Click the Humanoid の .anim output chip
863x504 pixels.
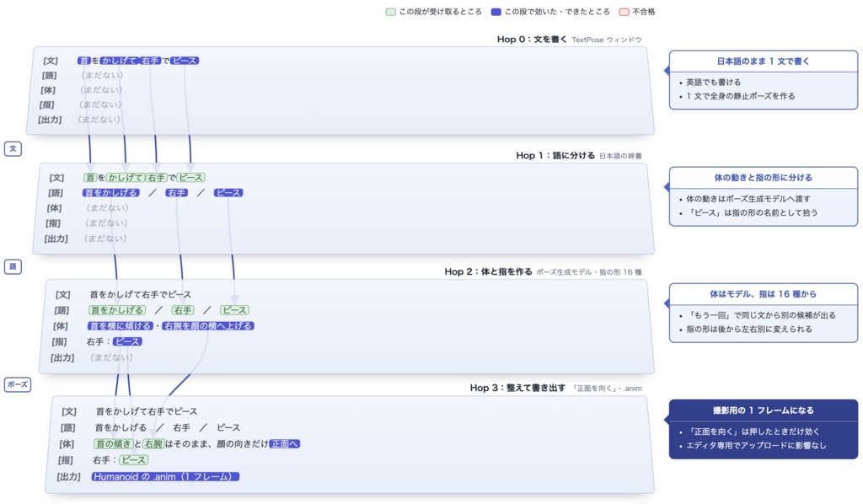[165, 476]
